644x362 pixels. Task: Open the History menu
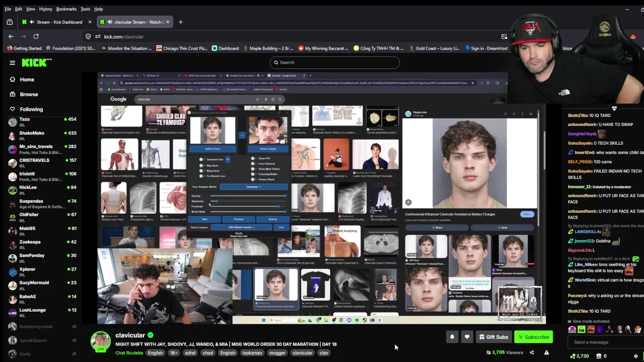point(45,9)
